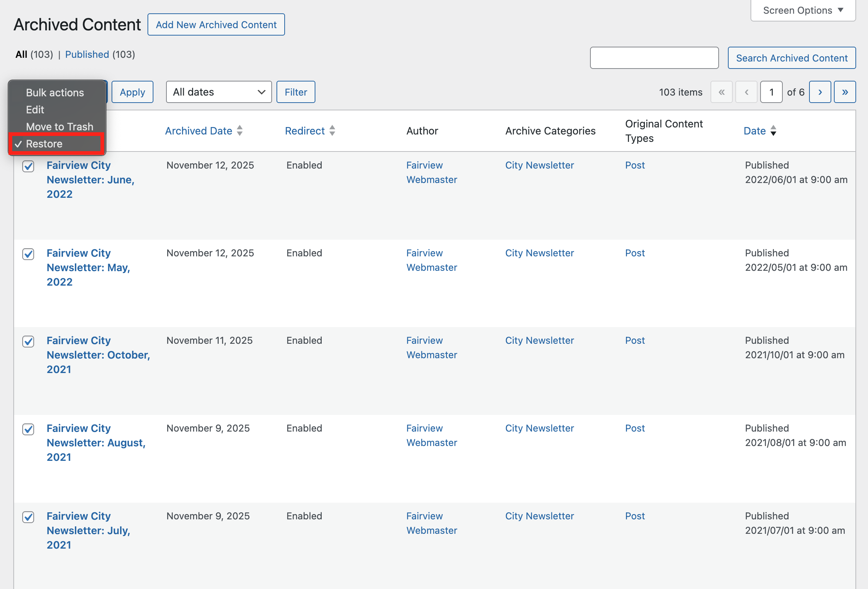Sort by the Date column
This screenshot has width=868, height=589.
755,131
